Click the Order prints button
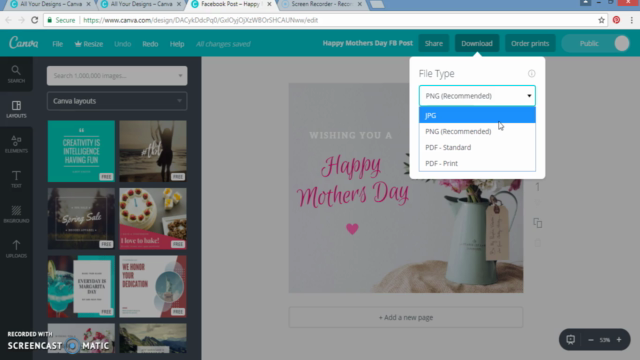Image resolution: width=640 pixels, height=360 pixels. (530, 43)
